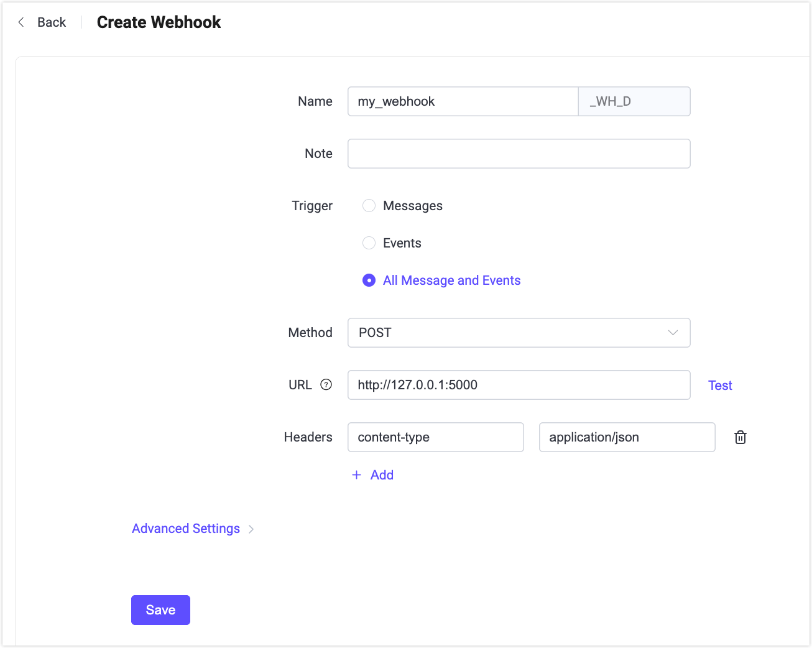Expand Advanced Settings

(x=185, y=528)
